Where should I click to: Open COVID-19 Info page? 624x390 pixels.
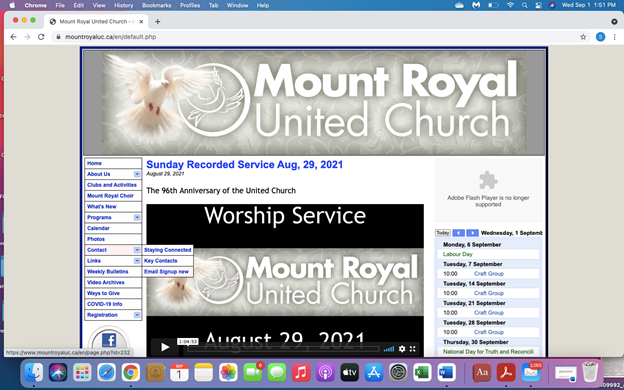tap(113, 304)
